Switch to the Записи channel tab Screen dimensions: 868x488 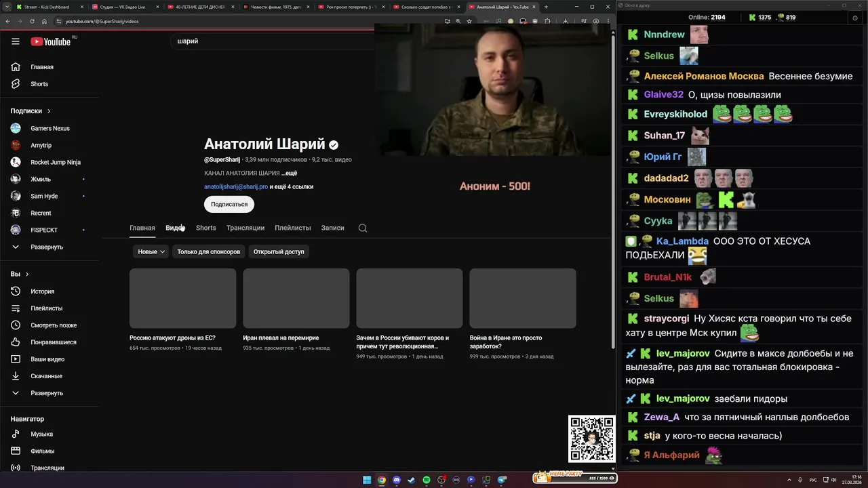(x=333, y=228)
